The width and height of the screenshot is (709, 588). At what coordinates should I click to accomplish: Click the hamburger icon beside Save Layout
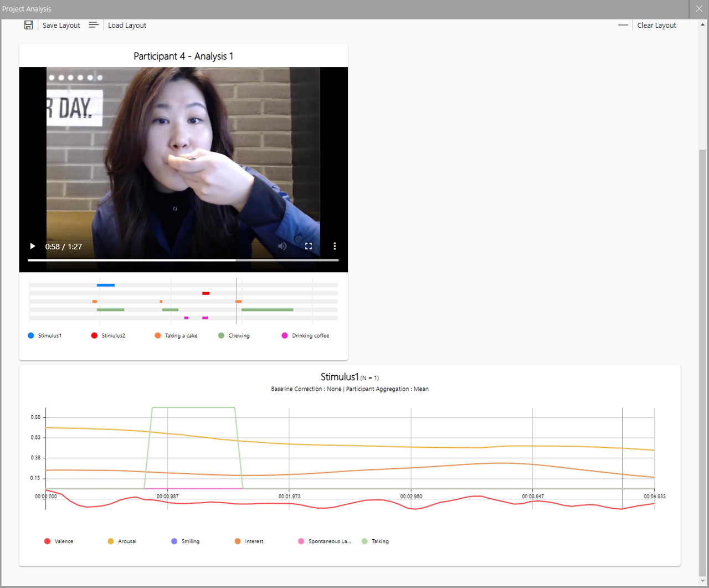93,24
